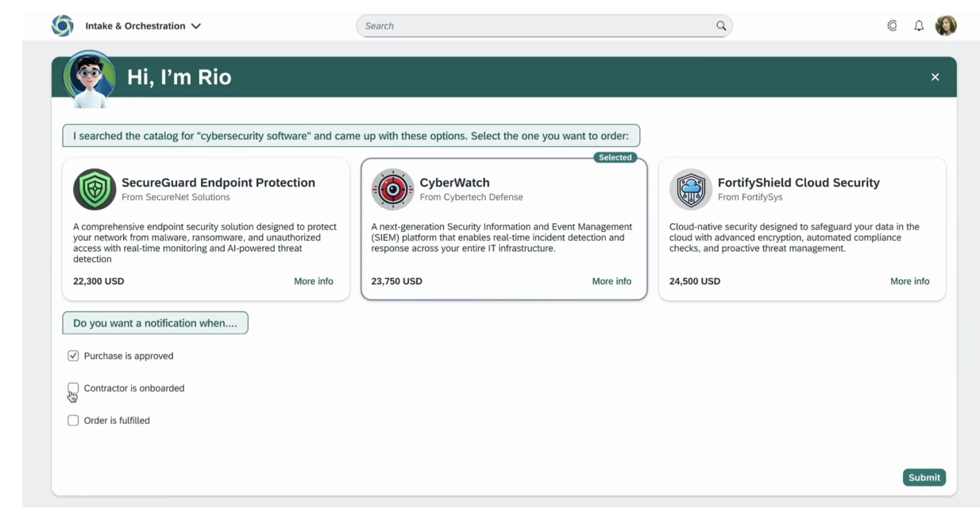Enable Contractor is onboarded notification

(x=73, y=388)
